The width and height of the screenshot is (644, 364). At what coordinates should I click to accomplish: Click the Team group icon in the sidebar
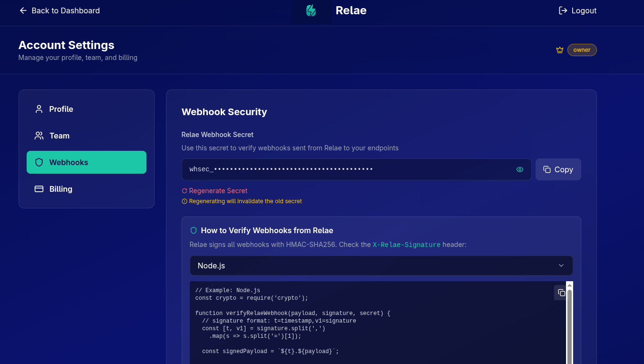click(x=39, y=136)
